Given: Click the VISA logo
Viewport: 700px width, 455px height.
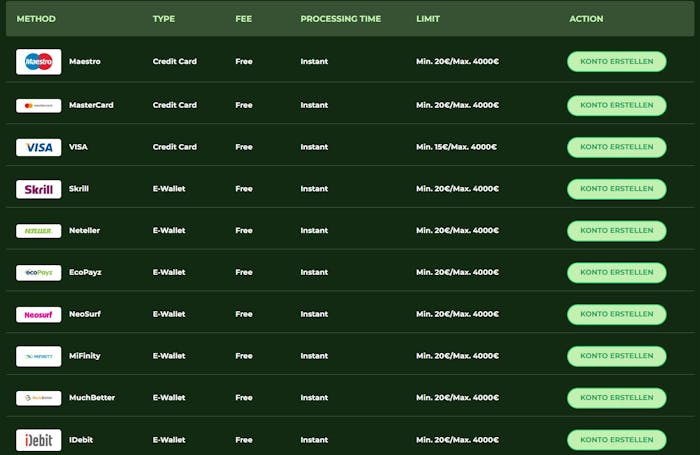Looking at the screenshot, I should point(38,147).
